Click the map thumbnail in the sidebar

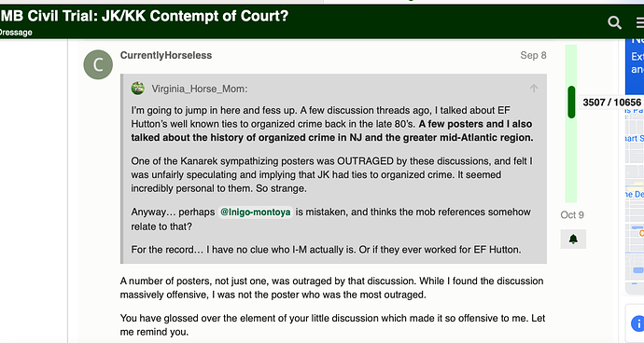[x=635, y=195]
